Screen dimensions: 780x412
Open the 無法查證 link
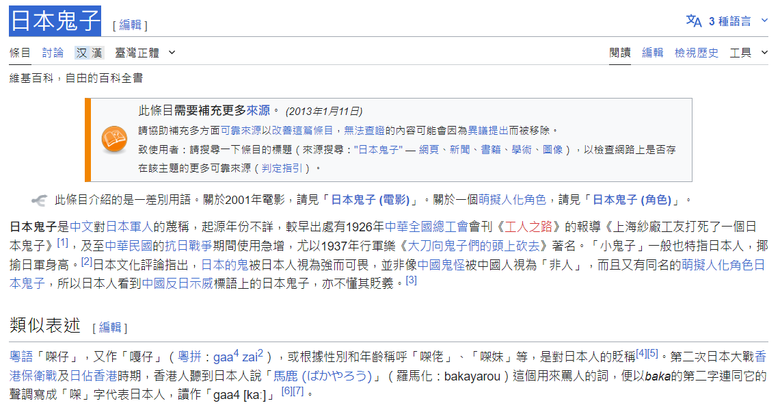click(364, 130)
